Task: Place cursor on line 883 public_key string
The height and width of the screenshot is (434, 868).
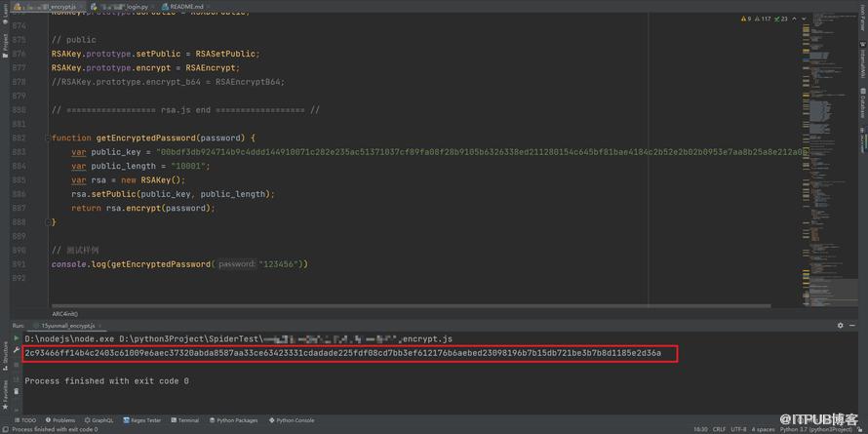Action: tap(482, 152)
